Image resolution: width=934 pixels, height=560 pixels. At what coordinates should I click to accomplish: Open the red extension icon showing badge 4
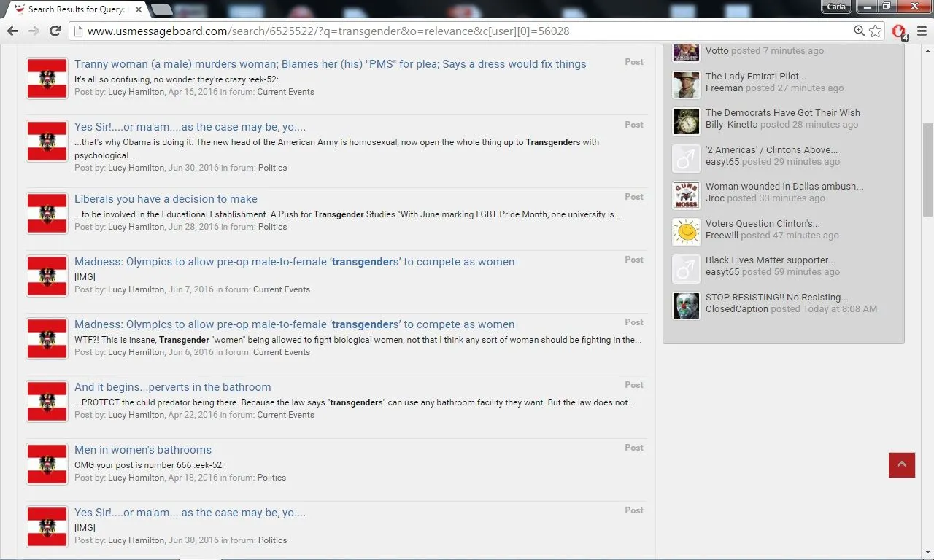[899, 32]
